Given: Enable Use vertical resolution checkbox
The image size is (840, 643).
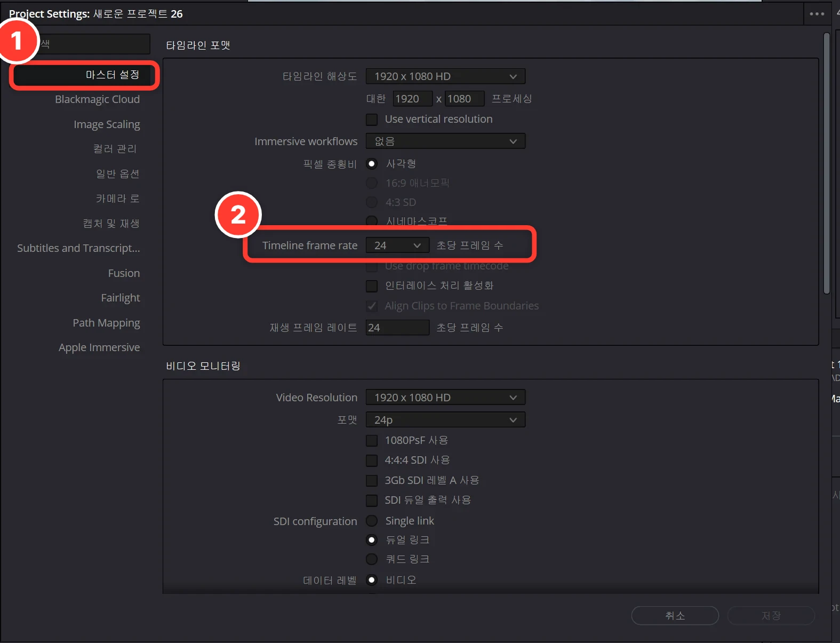Looking at the screenshot, I should click(x=372, y=120).
